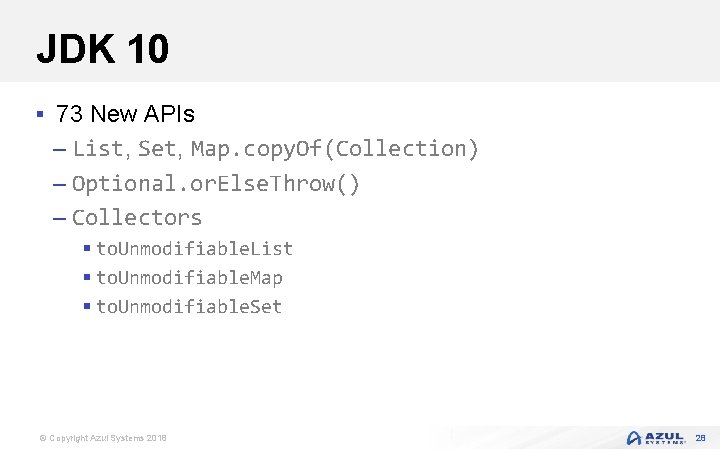This screenshot has width=720, height=450.
Task: Click the bullet marker beside toUnmodifiableSet
Action: 87,306
